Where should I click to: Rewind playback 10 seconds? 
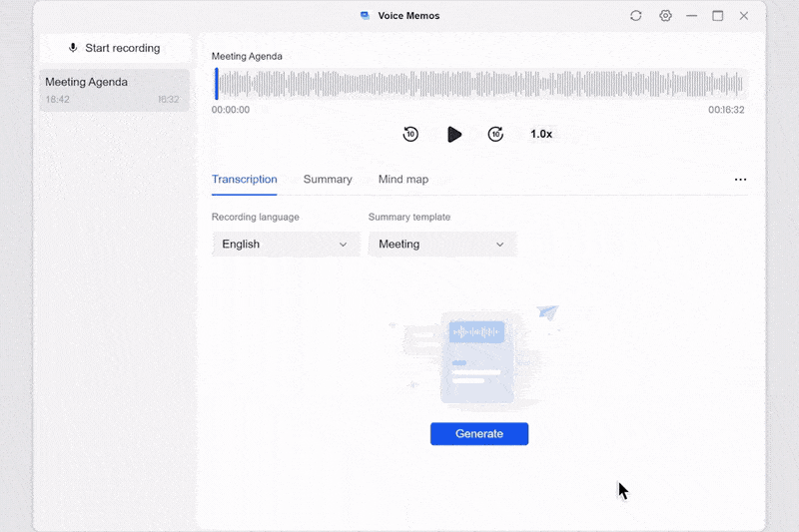tap(410, 134)
